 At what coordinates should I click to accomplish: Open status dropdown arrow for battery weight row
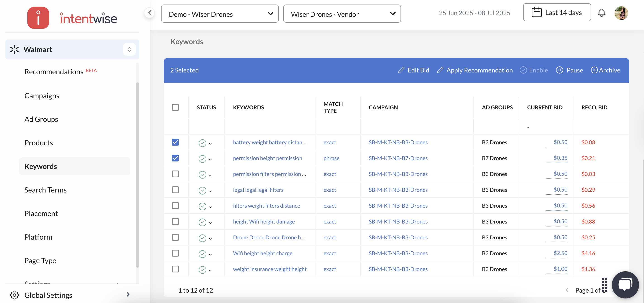tap(210, 144)
